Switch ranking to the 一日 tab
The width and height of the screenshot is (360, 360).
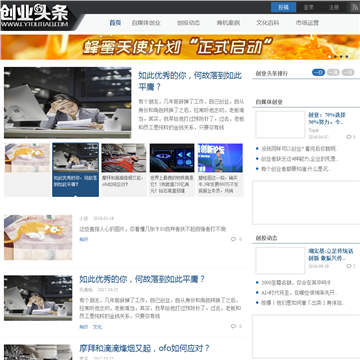pos(318,72)
